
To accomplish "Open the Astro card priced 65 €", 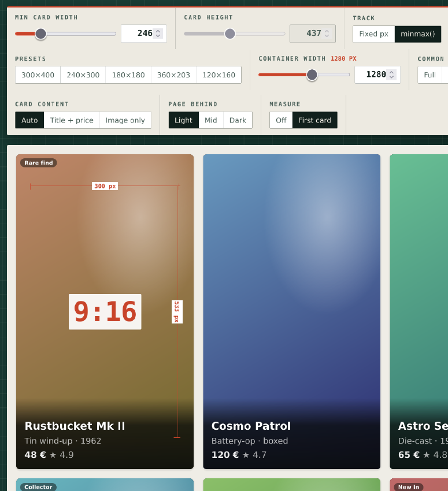I will tap(419, 311).
